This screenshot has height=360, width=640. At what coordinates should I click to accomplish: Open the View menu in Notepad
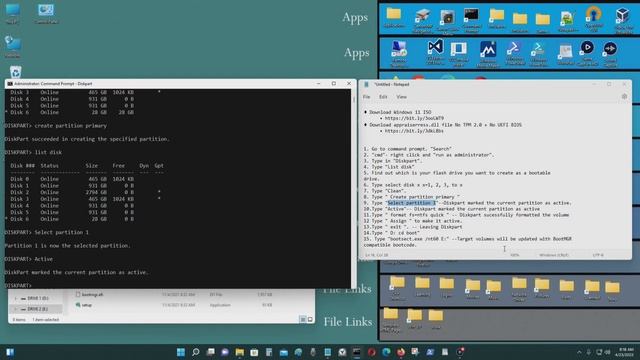click(402, 97)
